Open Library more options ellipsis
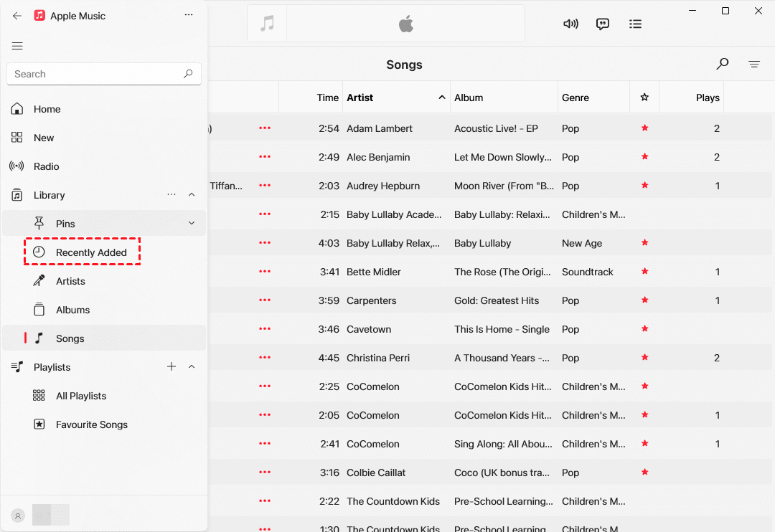Screen dimensions: 775x532 (x=171, y=194)
